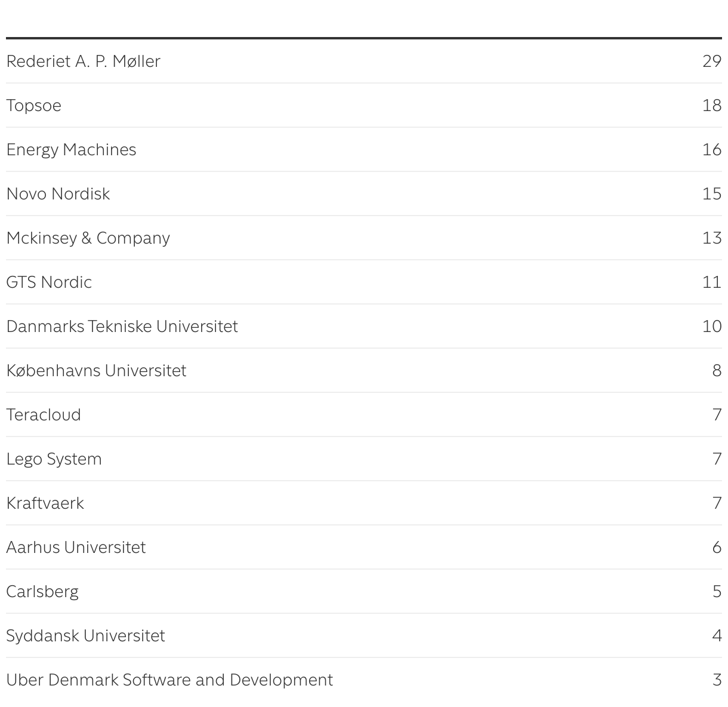Select Syddansk Universitet entry
This screenshot has height=707, width=728.
tap(85, 636)
